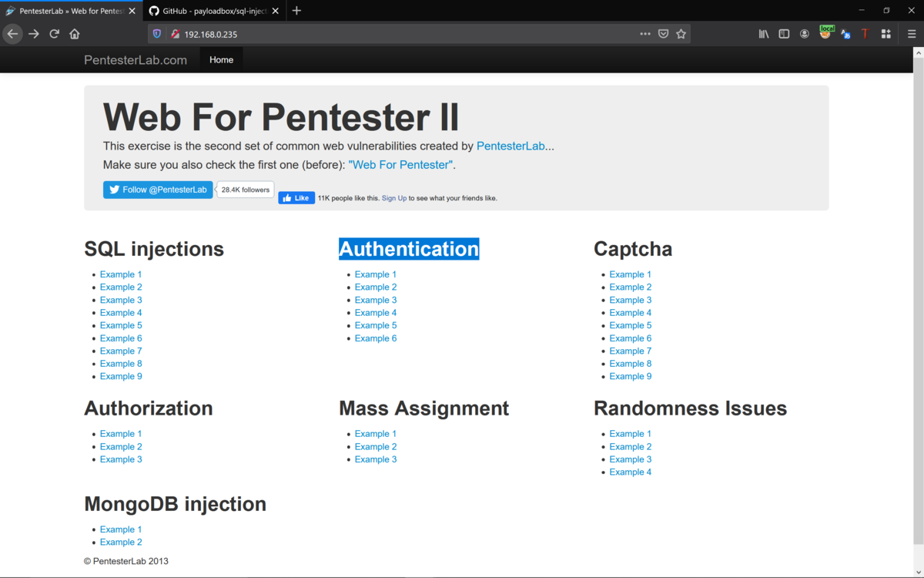Open Authentication Example 2
The image size is (924, 578).
(376, 287)
